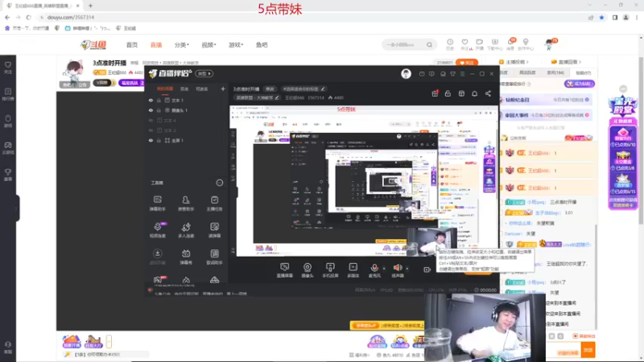
Task: Toggle visibility of 摄像头 1 source
Action: click(151, 110)
